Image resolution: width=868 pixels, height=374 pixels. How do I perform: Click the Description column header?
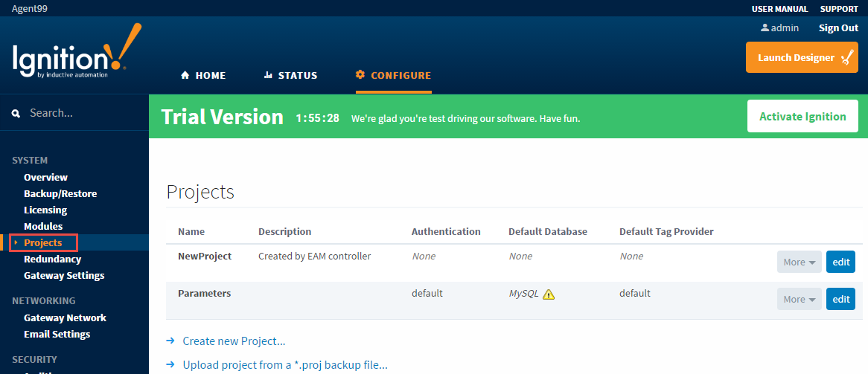point(285,231)
